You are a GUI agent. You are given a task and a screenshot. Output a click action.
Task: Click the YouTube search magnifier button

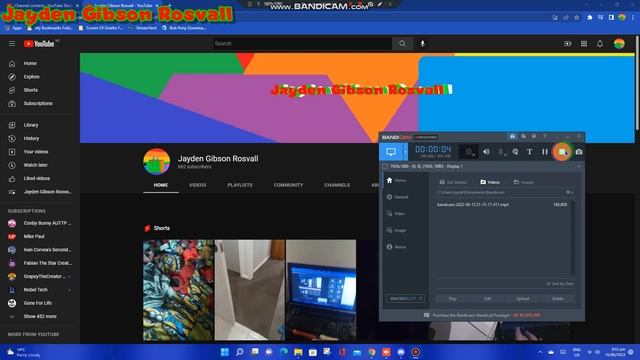[402, 44]
